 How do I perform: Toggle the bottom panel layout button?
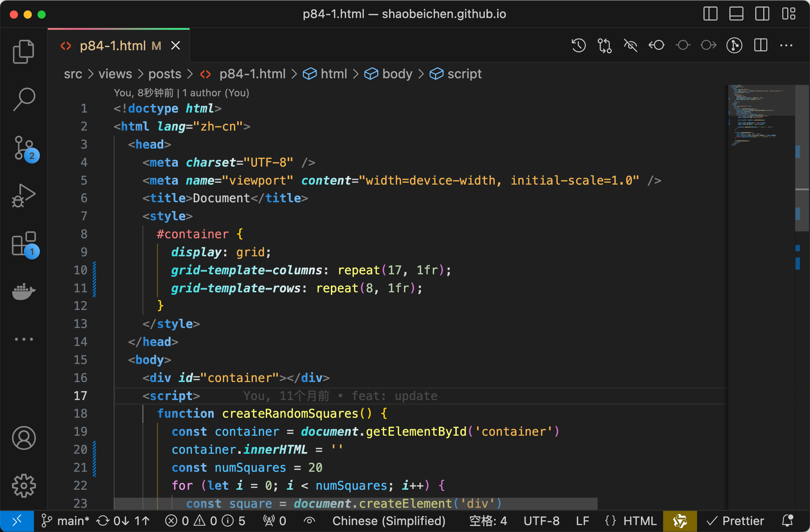(x=736, y=14)
